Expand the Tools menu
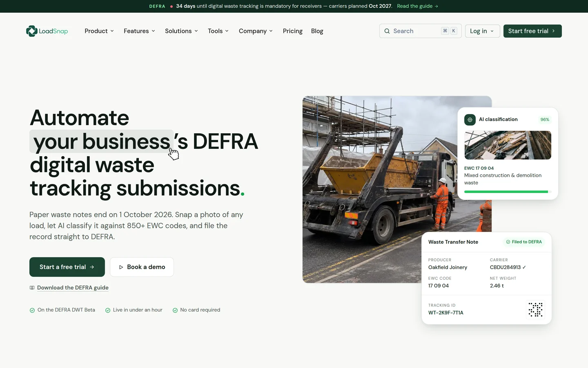The image size is (588, 368). click(x=218, y=31)
